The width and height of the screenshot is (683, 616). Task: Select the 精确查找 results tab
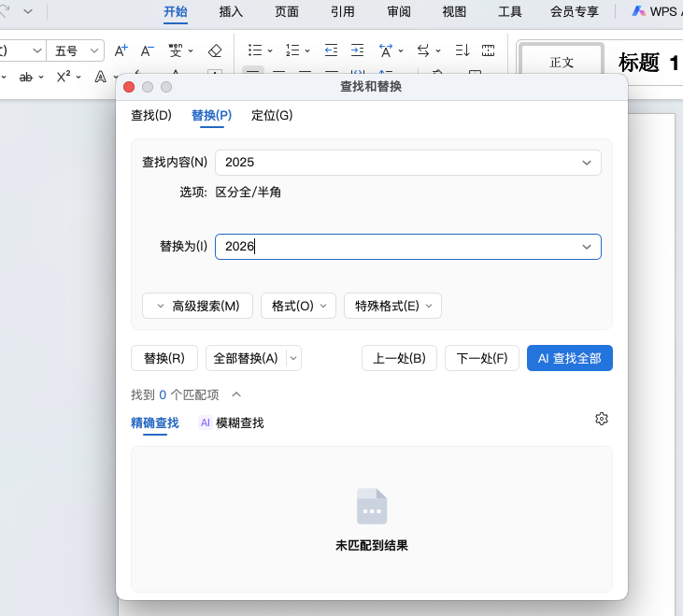click(x=155, y=423)
